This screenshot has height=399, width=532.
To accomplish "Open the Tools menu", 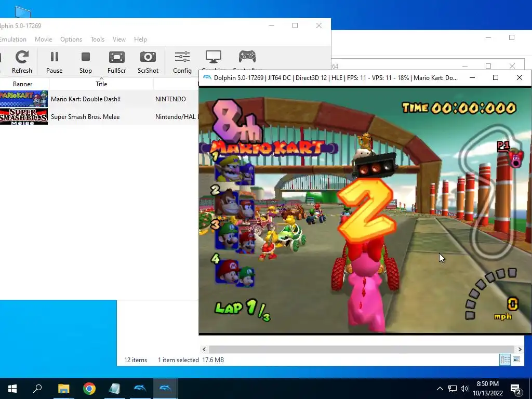I will point(97,39).
